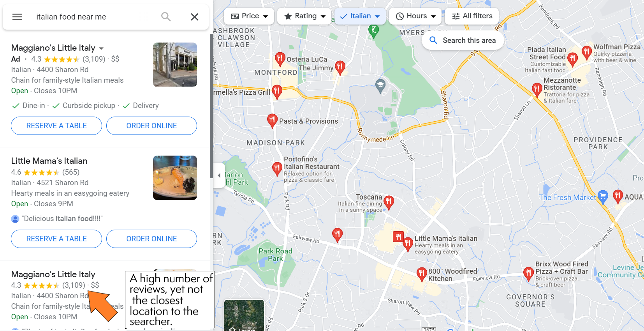Expand the Price filter dropdown
This screenshot has width=644, height=331.
[249, 16]
